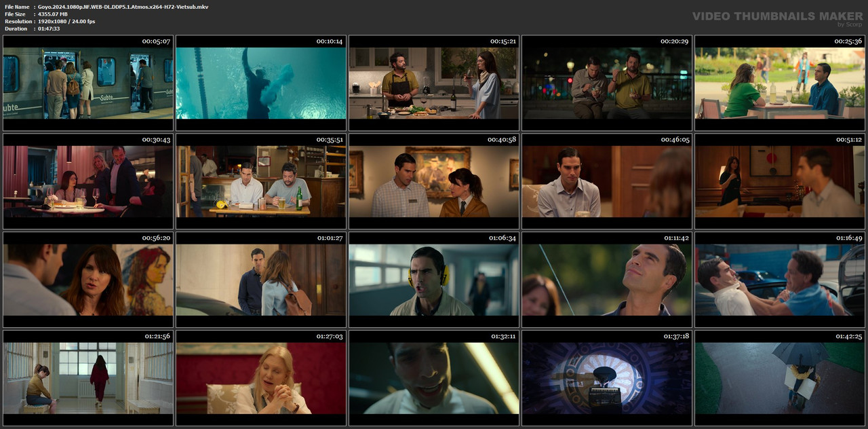Click the thumbnail timestamped 00:05:07

point(88,83)
